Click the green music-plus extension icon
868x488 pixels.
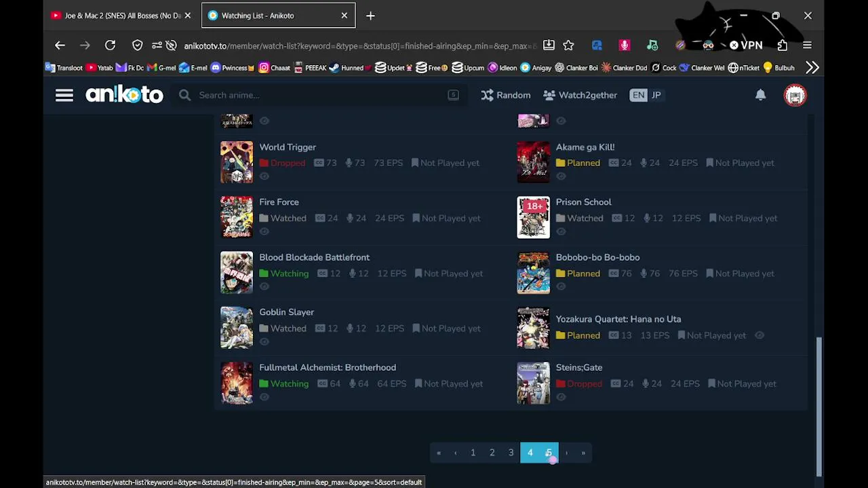click(x=652, y=45)
